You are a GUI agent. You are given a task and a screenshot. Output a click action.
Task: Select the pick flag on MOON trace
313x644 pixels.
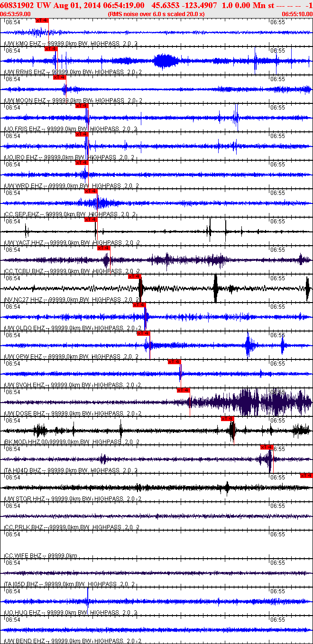(60, 77)
